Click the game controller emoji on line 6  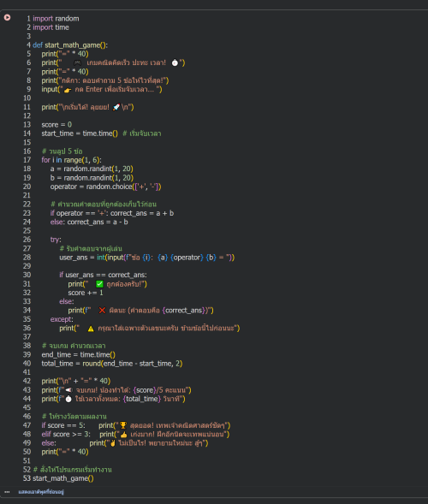[78, 62]
